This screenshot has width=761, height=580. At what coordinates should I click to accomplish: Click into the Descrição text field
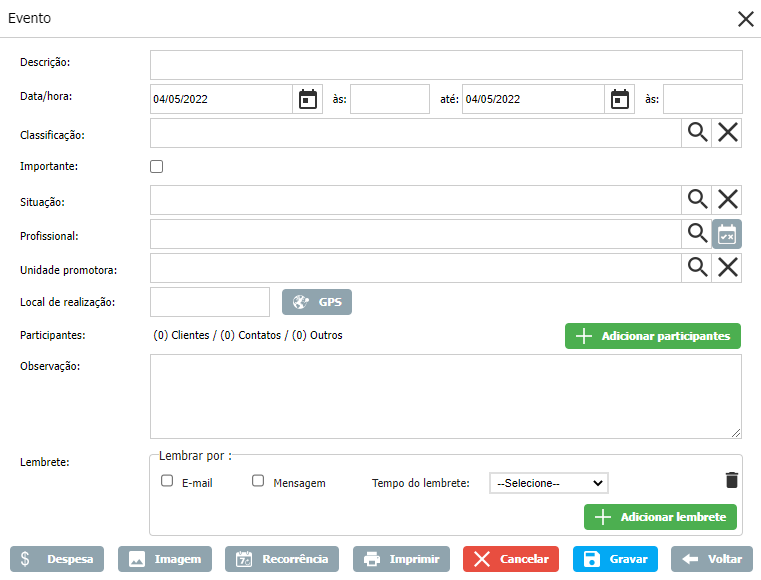[446, 65]
